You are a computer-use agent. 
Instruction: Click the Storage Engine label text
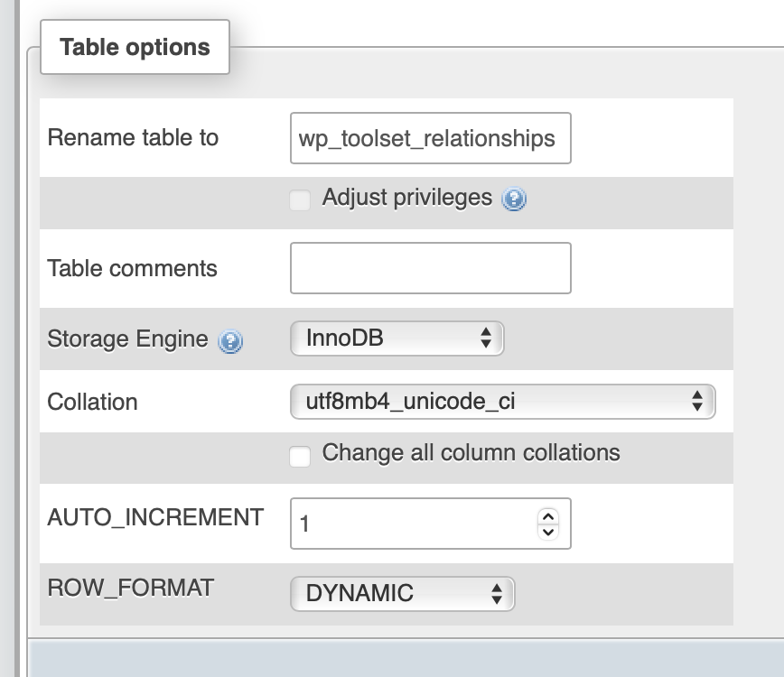pyautogui.click(x=127, y=339)
